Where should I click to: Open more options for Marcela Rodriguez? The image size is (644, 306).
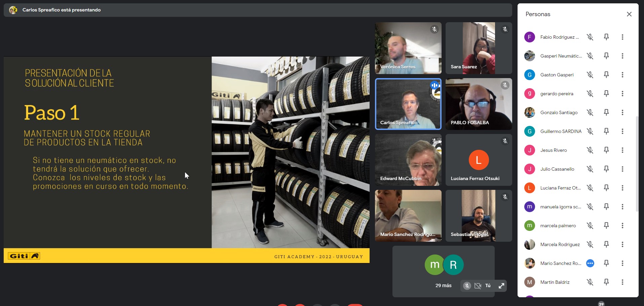coord(622,244)
